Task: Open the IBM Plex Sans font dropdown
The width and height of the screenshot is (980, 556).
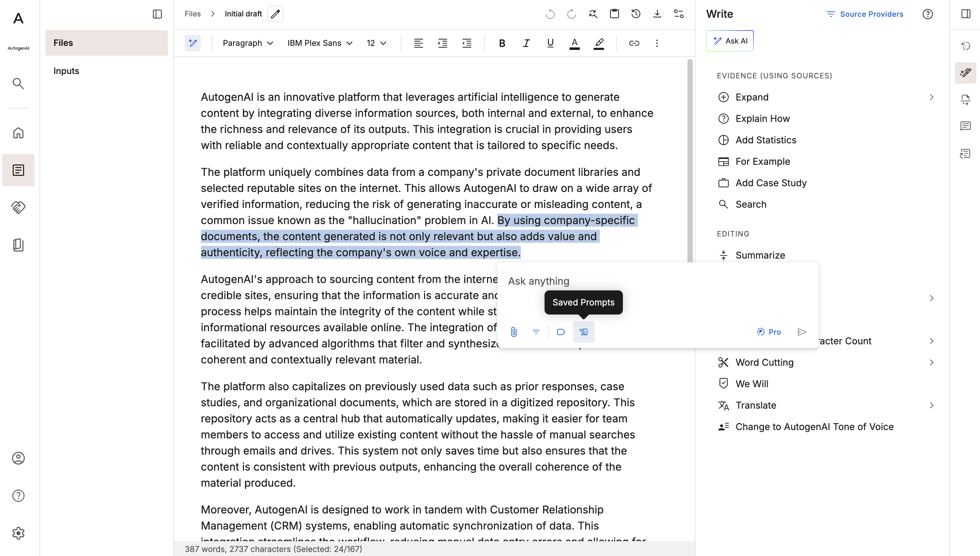Action: coord(320,43)
